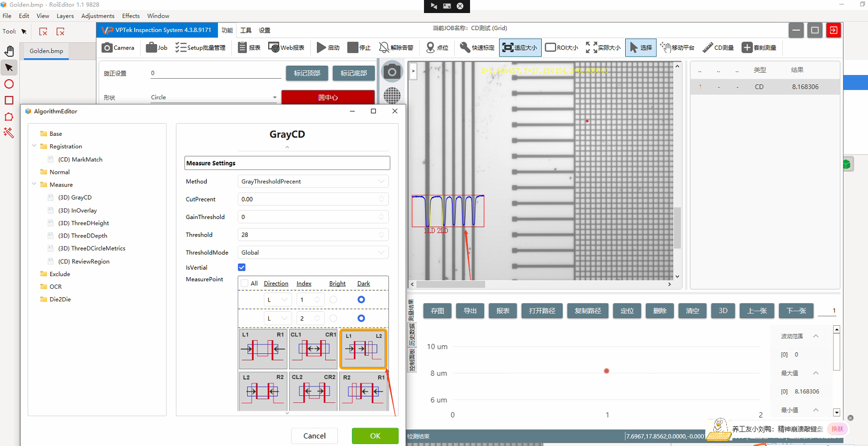Viewport: 868px width, 446px height.
Task: Click 快速标定 wrench toolbar item
Action: (477, 48)
